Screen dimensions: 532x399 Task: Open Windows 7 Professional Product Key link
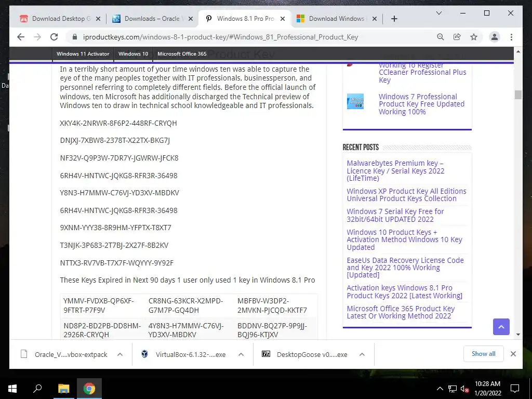pyautogui.click(x=421, y=104)
